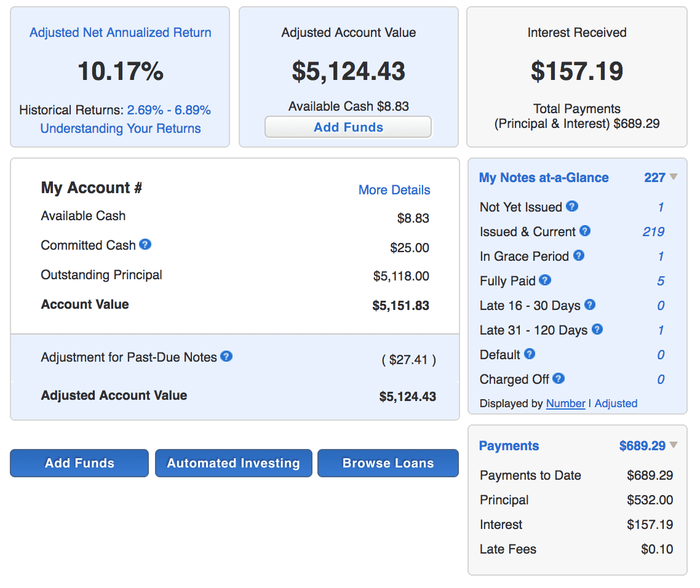Click the 10.17% return figure
This screenshot has width=700, height=588.
click(x=121, y=71)
